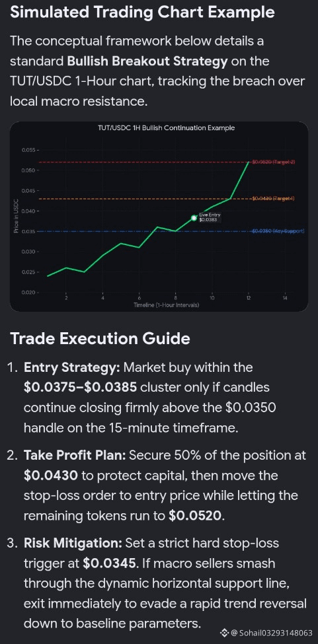Click the Simulated Trading Chart Example heading

(142, 13)
